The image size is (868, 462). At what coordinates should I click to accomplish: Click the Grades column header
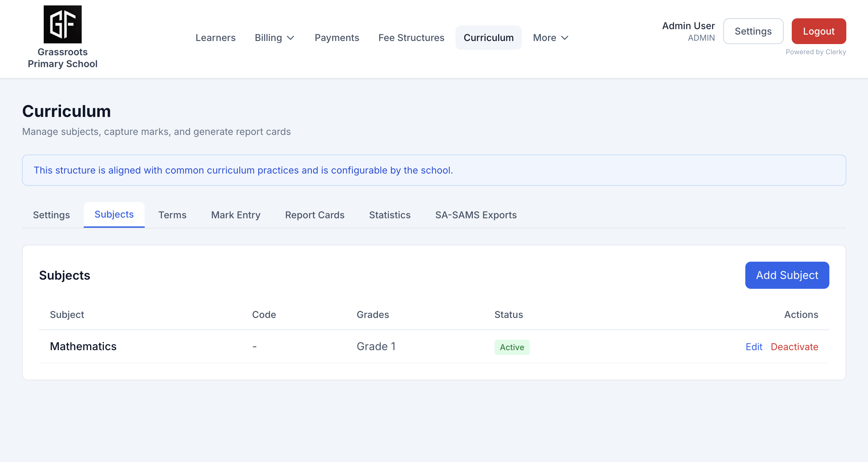(373, 315)
